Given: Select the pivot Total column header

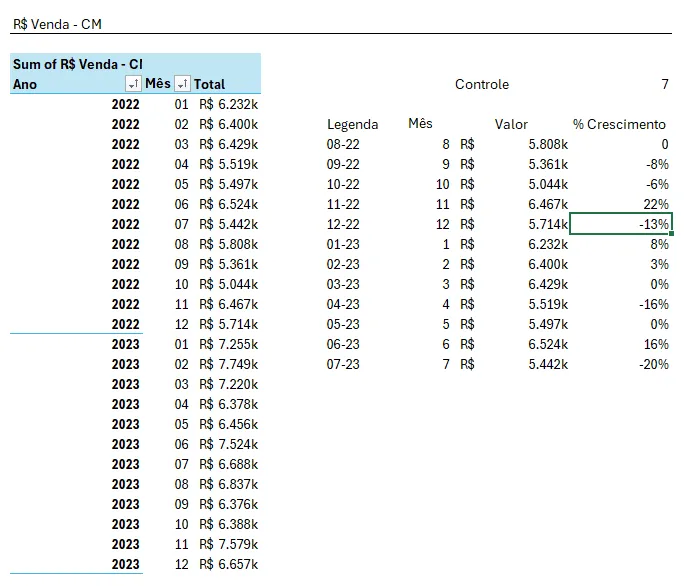Looking at the screenshot, I should 209,84.
